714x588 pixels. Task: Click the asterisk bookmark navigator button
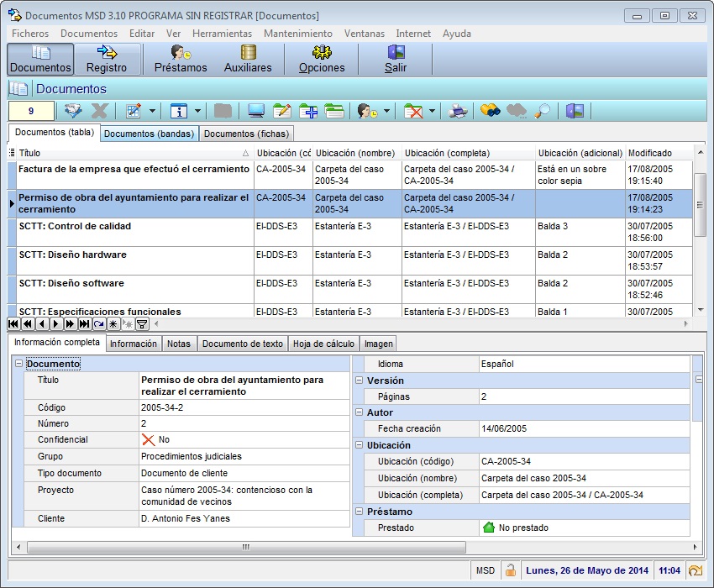point(113,324)
